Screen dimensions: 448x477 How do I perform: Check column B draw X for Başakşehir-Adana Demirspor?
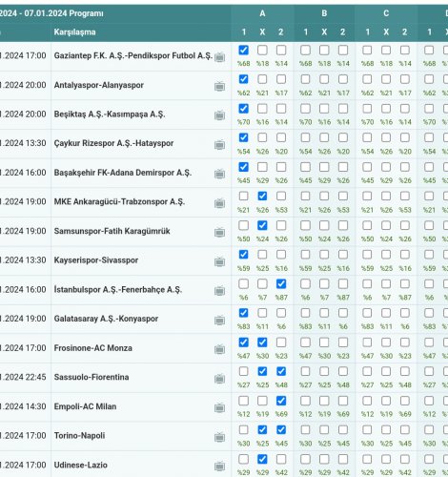coord(324,167)
